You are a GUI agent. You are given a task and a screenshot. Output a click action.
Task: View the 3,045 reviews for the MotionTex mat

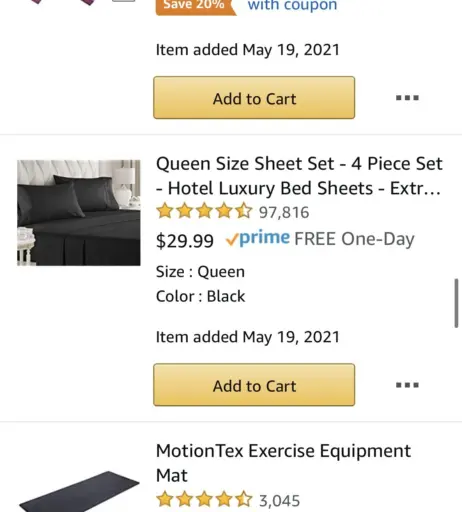coord(279,500)
